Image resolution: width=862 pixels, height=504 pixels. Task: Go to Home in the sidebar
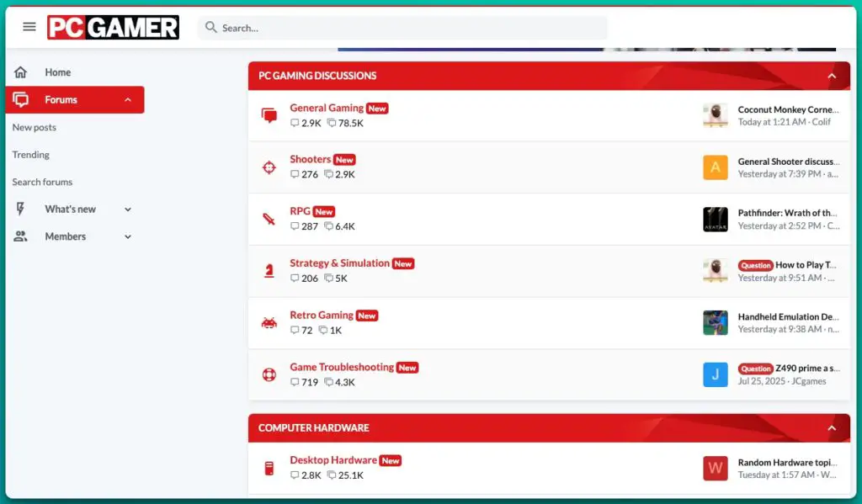tap(57, 72)
